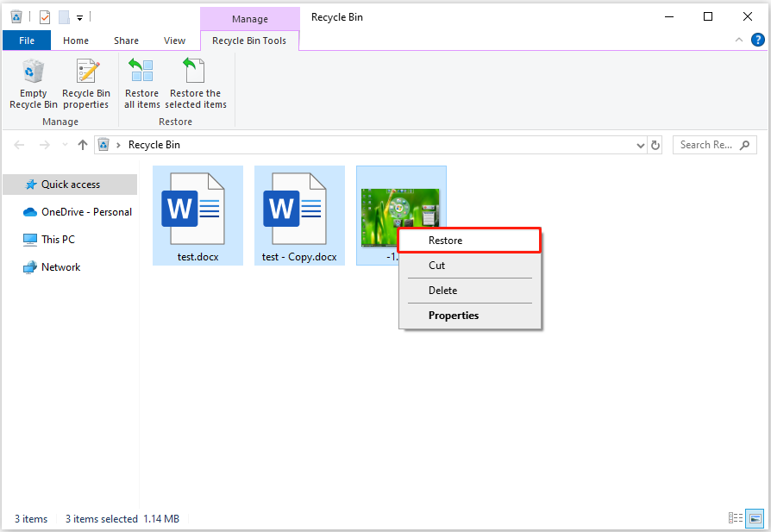
Task: Click Recycle Bin in the address path
Action: [154, 145]
